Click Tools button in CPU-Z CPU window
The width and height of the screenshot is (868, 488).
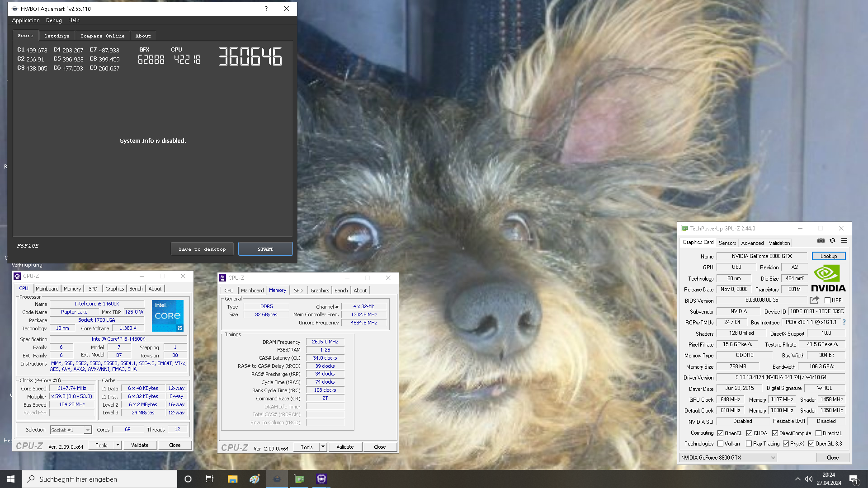coord(101,445)
